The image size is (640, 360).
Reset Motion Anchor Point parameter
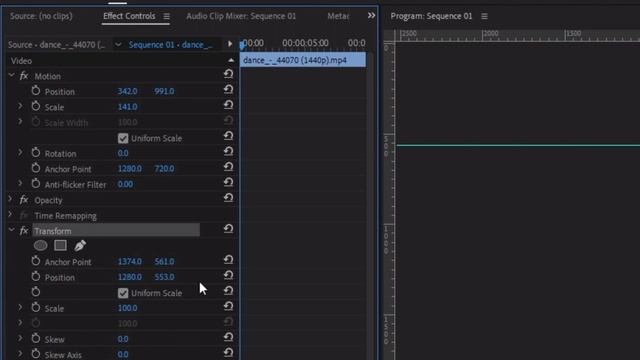coord(229,167)
